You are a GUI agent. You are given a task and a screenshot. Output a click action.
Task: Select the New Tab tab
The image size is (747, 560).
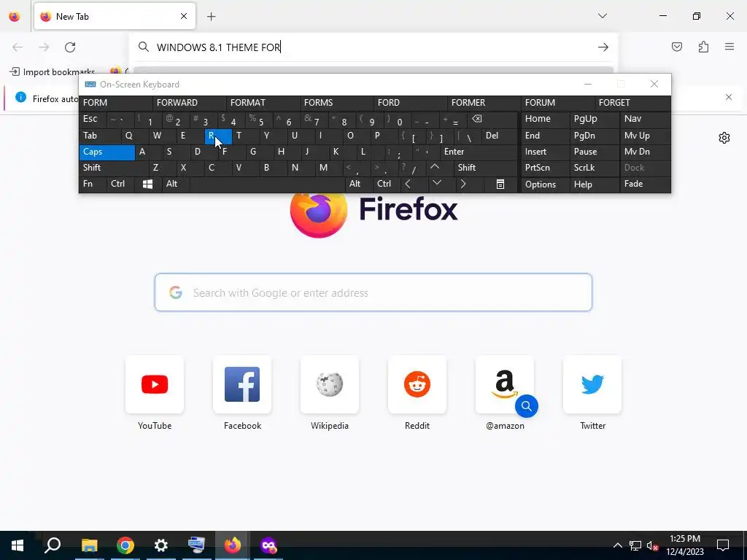115,16
